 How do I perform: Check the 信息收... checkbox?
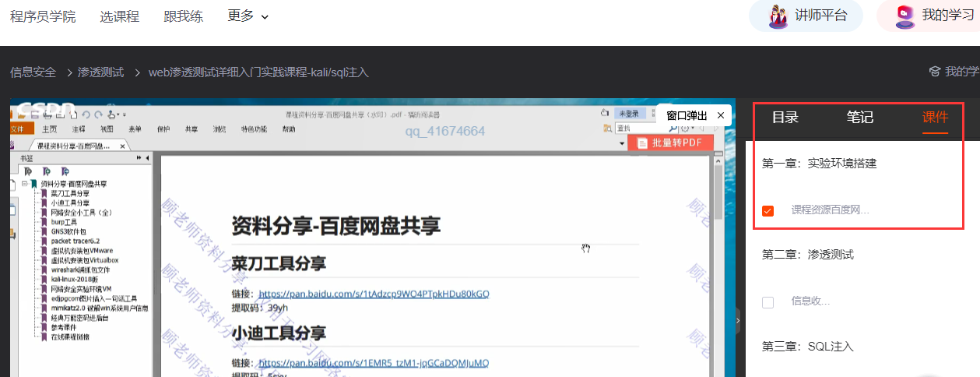[x=767, y=302]
